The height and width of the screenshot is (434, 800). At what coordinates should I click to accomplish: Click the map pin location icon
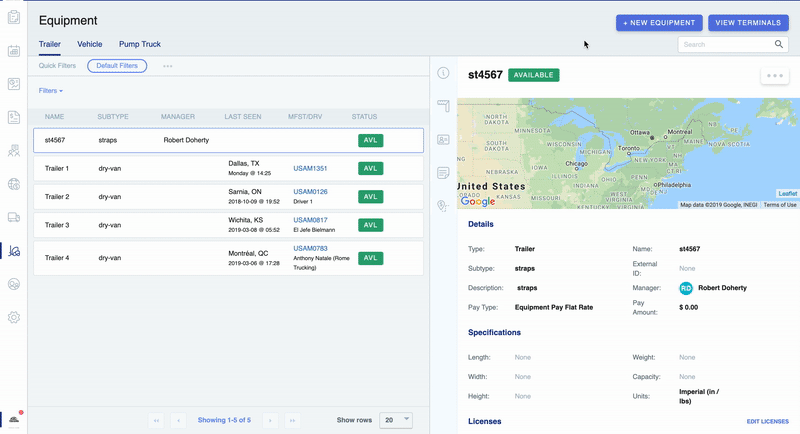coord(443,206)
